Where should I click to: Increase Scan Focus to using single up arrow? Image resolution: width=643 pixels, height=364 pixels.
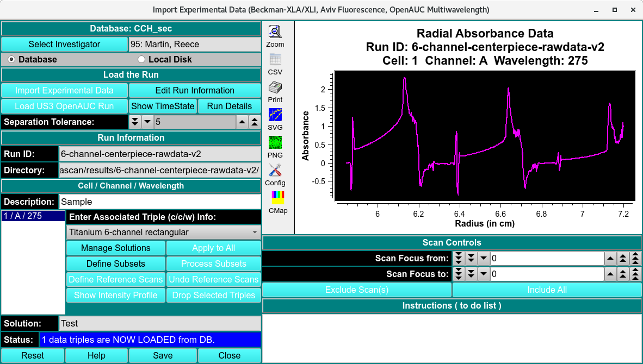click(611, 274)
